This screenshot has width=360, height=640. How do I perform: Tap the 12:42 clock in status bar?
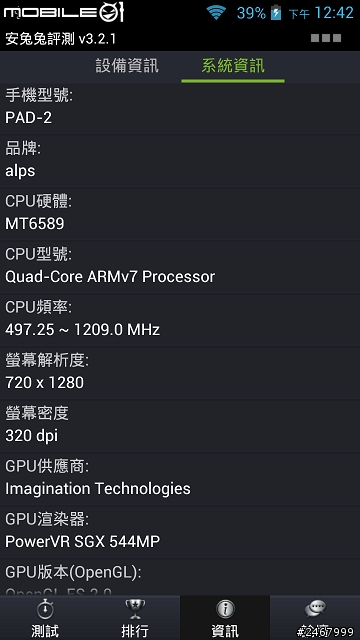pyautogui.click(x=333, y=13)
